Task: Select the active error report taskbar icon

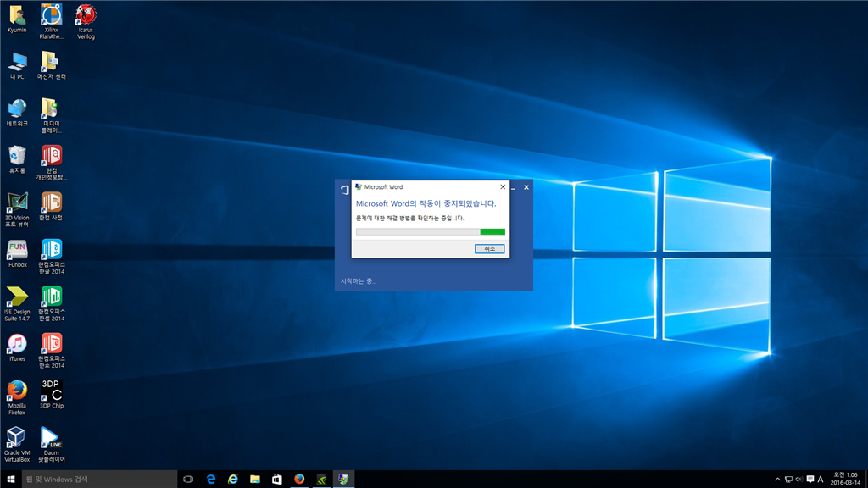Action: [x=344, y=480]
